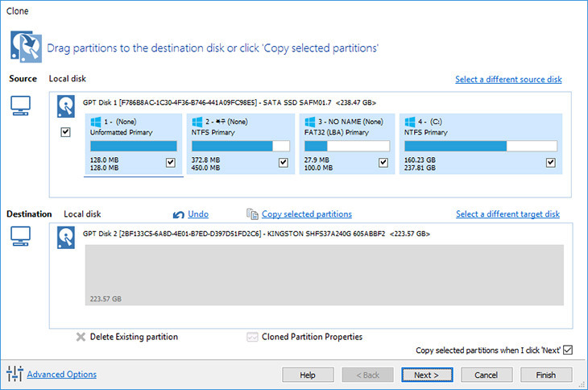
Task: Click the '160.23 GB' used size text
Action: [x=420, y=160]
